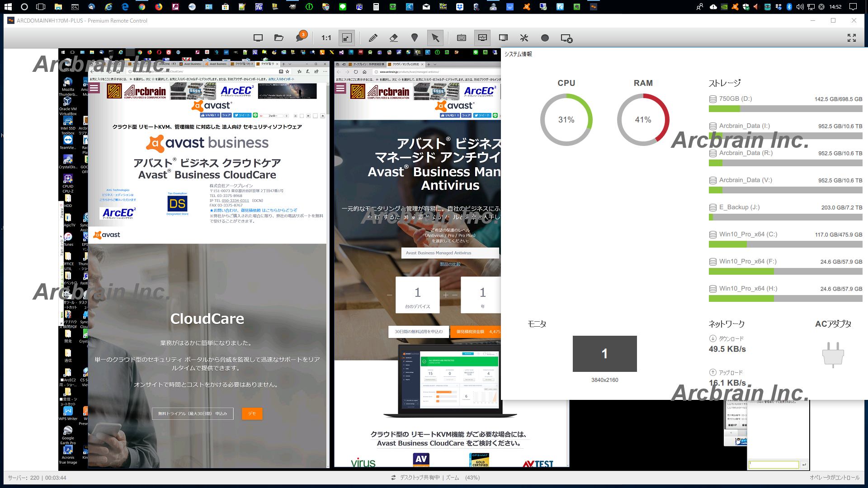Open the hamburger menu on left browser page

coord(94,88)
